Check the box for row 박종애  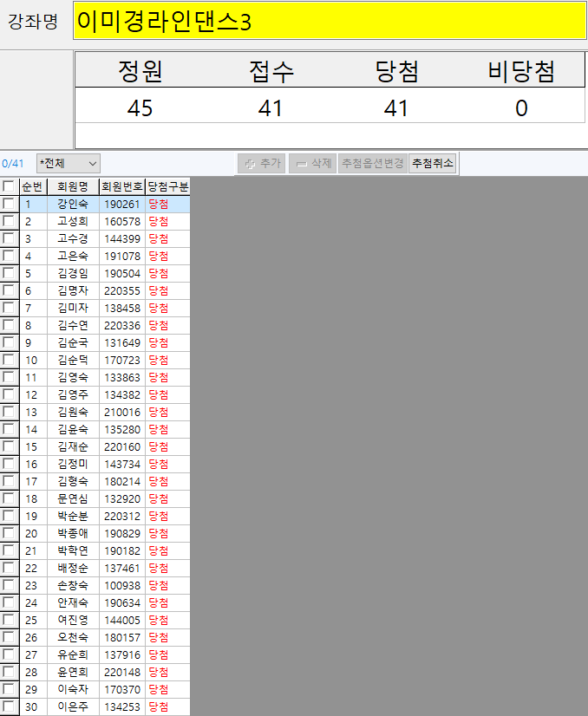coord(8,533)
